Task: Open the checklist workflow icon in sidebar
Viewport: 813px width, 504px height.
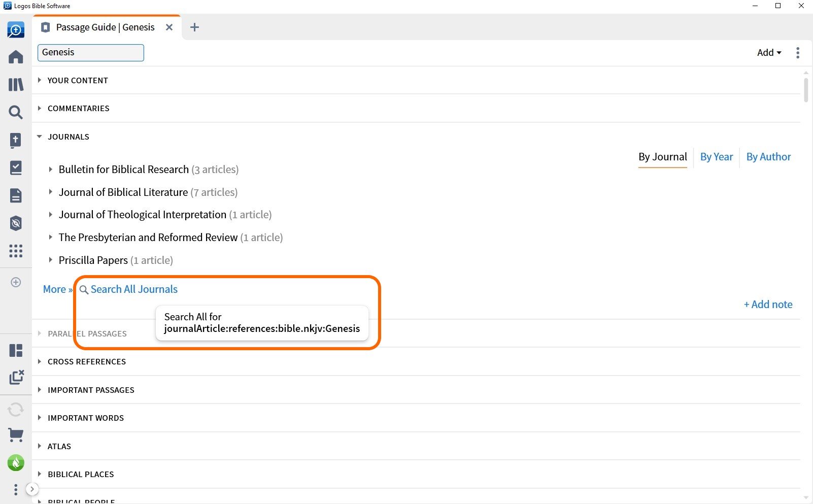Action: click(x=16, y=167)
